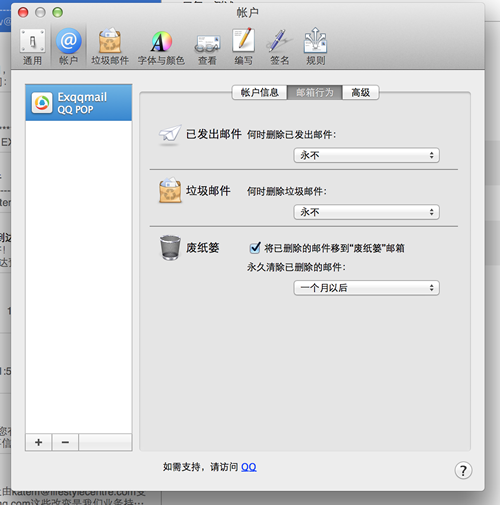Select the 邮箱行为 tab
Screen dimensions: 500x505
(x=315, y=92)
